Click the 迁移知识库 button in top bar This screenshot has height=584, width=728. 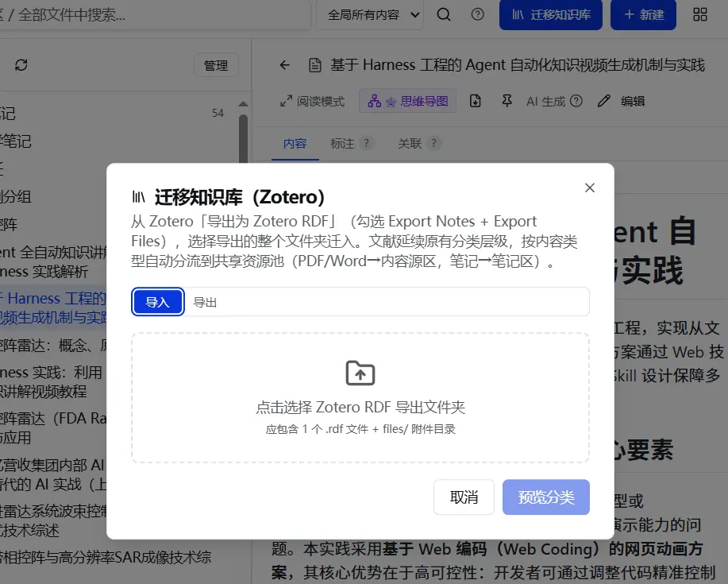point(551,15)
